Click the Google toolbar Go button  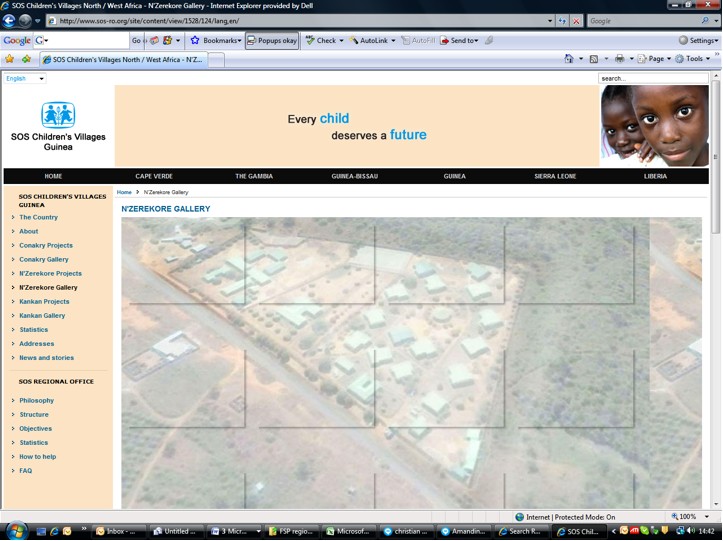[136, 41]
